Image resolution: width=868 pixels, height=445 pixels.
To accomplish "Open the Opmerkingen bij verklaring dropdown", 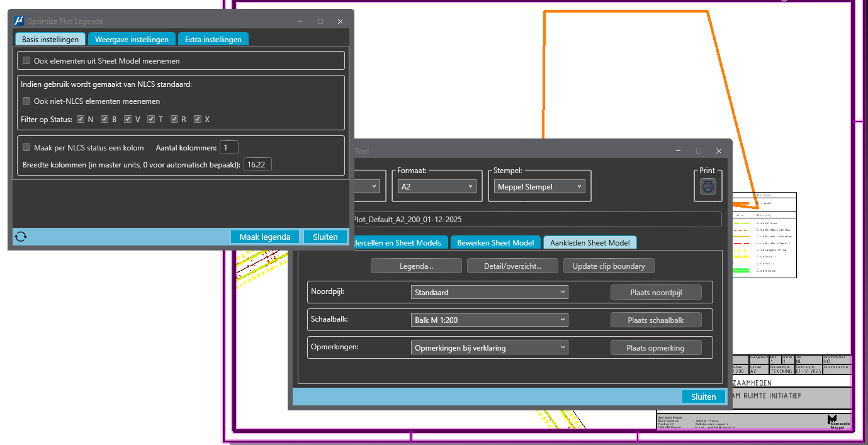I will coord(489,347).
